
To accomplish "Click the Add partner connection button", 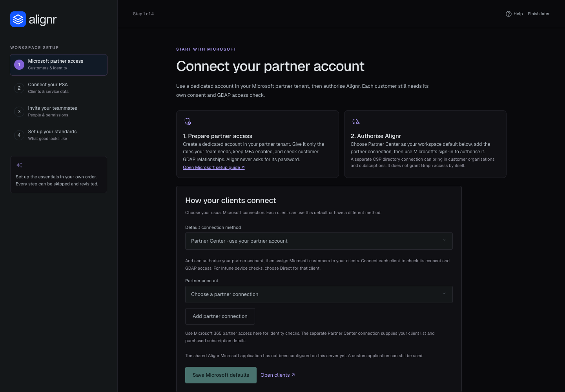I will coord(220,316).
